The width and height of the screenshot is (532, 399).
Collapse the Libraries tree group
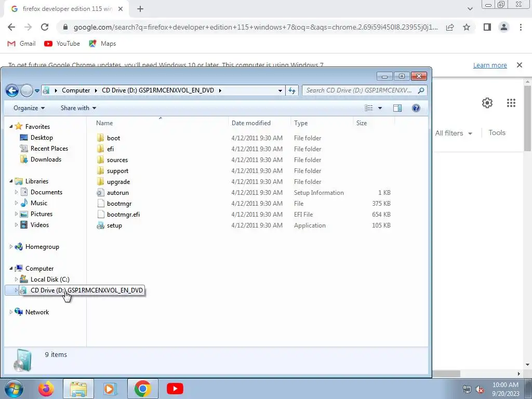coord(11,181)
